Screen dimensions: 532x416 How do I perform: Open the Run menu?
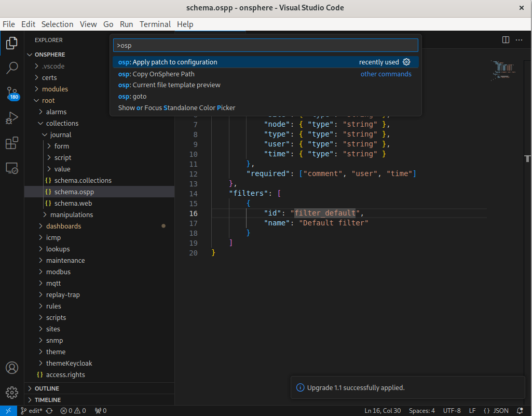[126, 24]
